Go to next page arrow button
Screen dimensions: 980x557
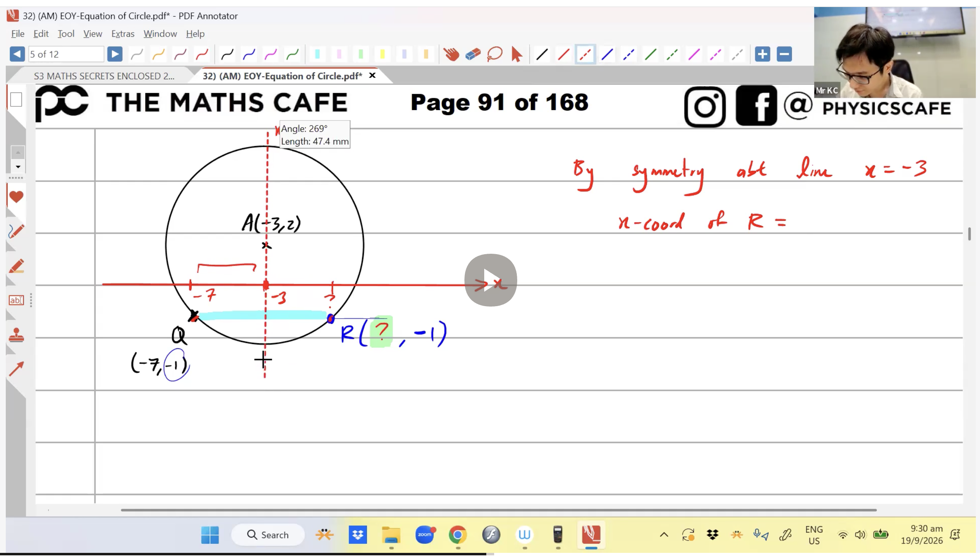[115, 54]
